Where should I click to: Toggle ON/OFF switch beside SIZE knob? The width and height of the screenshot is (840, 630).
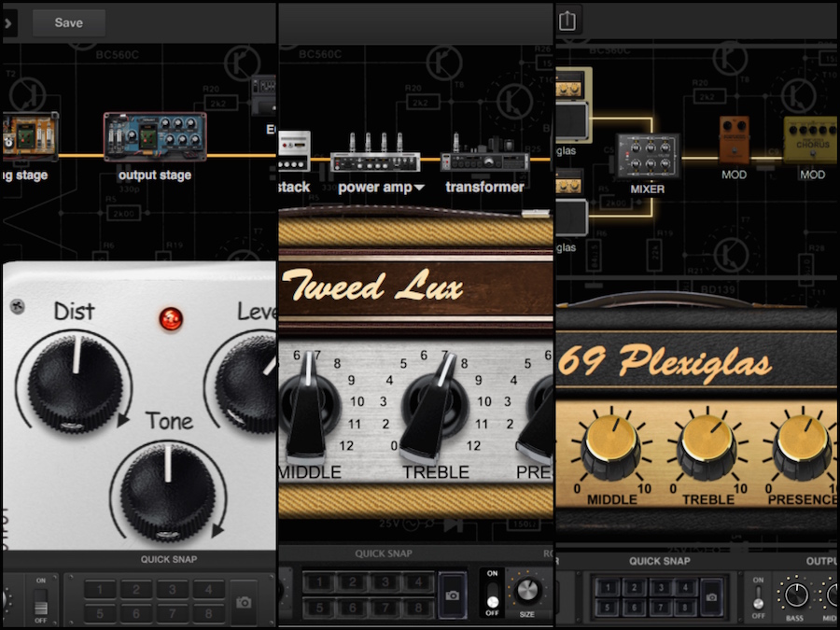point(492,594)
